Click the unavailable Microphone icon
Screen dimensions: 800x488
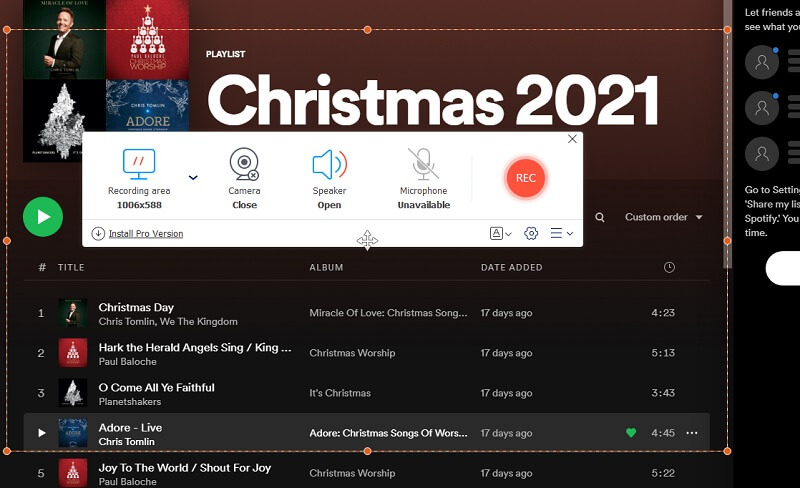[x=422, y=164]
